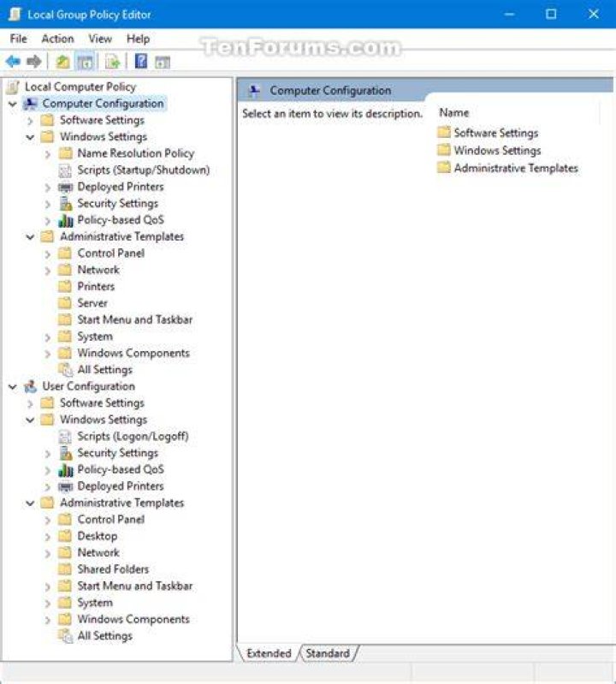Viewport: 616px width, 684px height.
Task: Expand Windows Components under Computer Configuration
Action: (x=48, y=354)
